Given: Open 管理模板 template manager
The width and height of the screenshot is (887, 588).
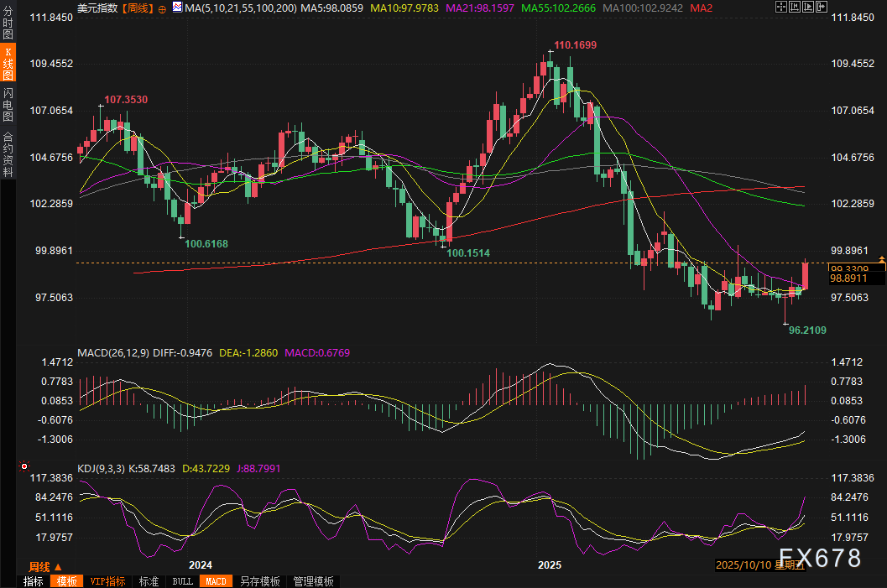Looking at the screenshot, I should coord(313,581).
